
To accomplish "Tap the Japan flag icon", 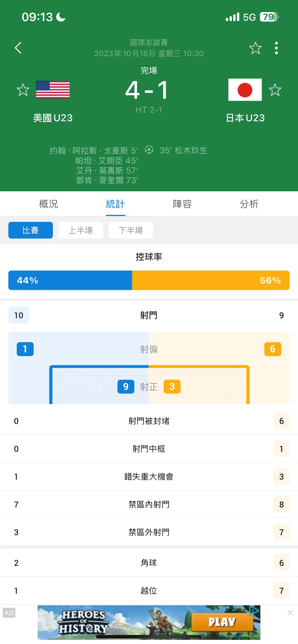I will click(x=245, y=90).
